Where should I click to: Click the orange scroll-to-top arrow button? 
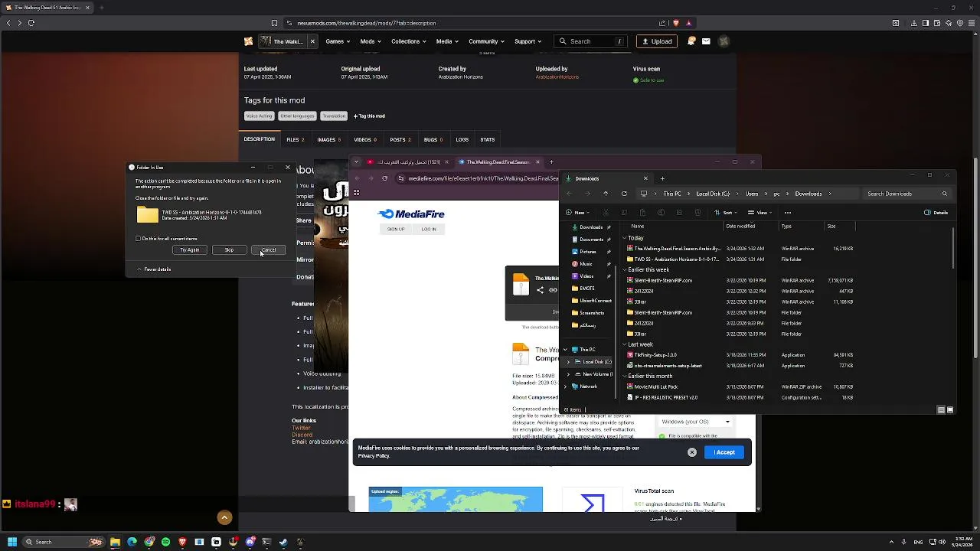click(x=224, y=517)
